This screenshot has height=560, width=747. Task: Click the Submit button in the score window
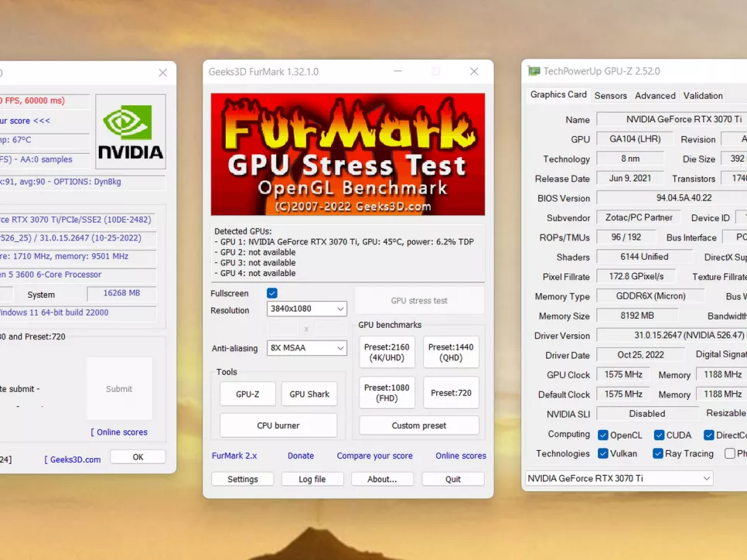(x=119, y=389)
